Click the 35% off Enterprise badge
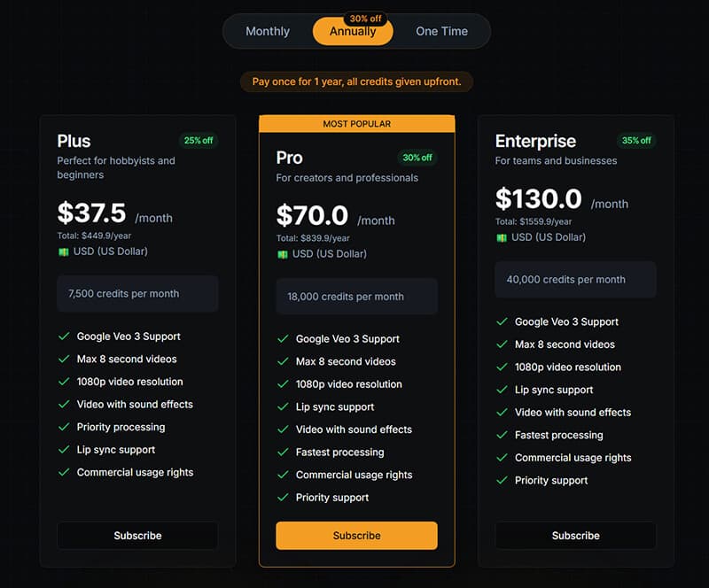This screenshot has height=588, width=709. click(635, 141)
